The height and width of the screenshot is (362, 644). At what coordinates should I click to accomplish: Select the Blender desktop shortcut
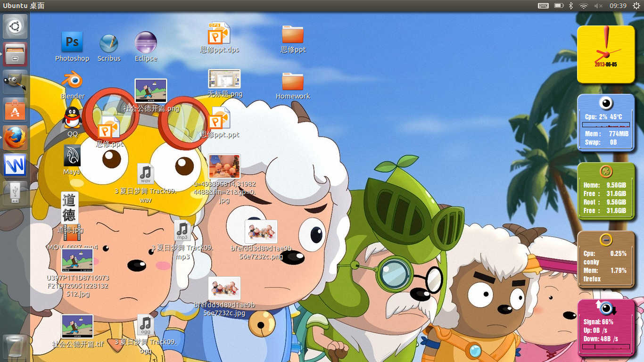point(73,80)
